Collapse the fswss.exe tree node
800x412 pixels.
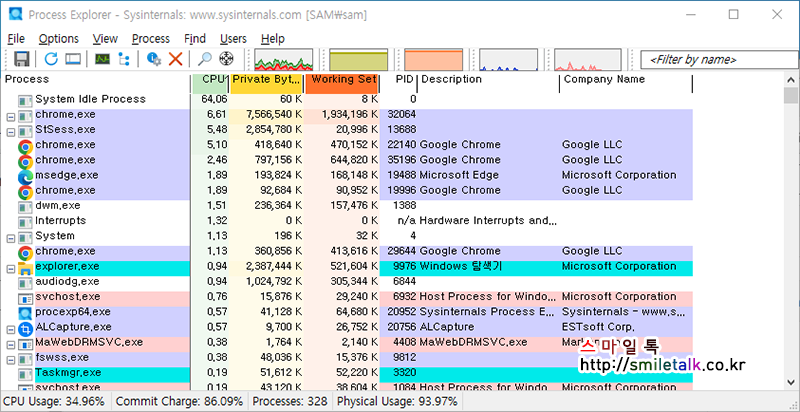[11, 360]
